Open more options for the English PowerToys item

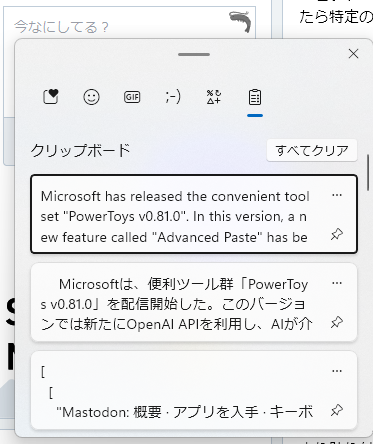(337, 195)
